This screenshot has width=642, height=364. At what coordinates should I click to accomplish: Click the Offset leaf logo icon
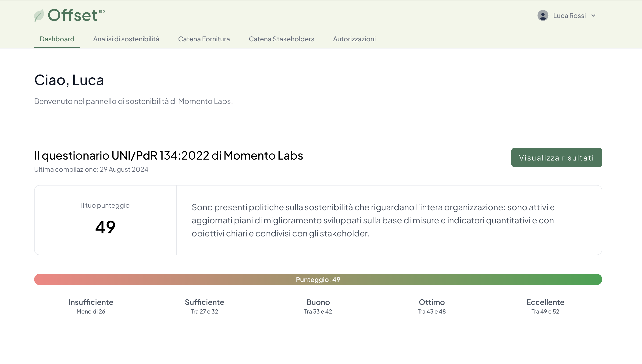point(39,15)
